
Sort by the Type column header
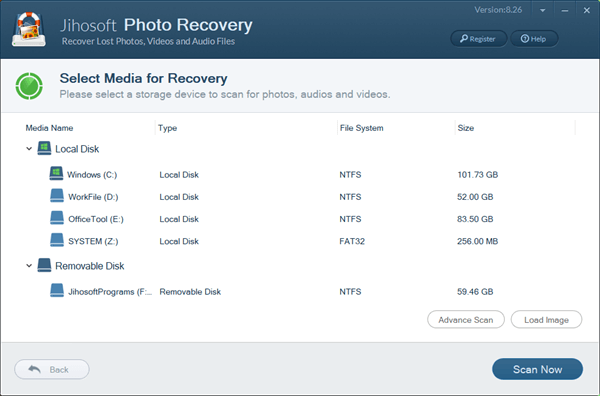click(168, 128)
